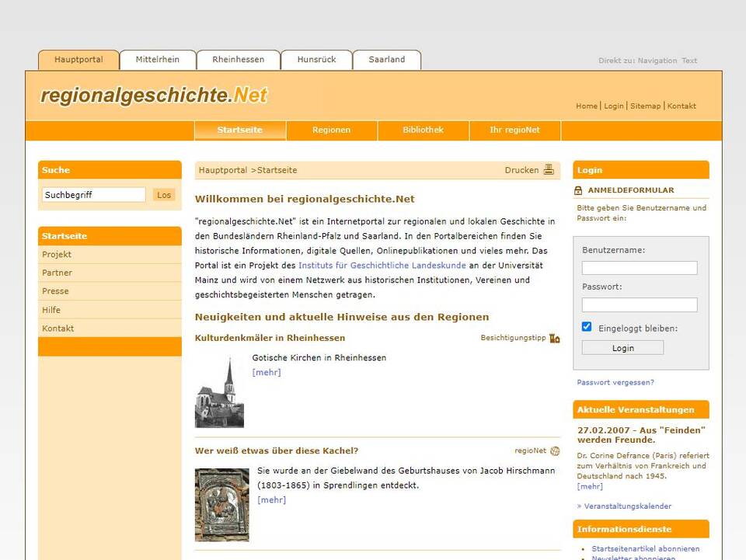Select the Hunsrück tab
The width and height of the screenshot is (746, 560).
[316, 60]
